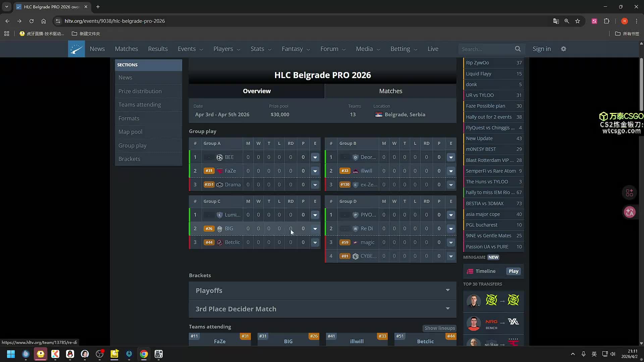Open Results in top navigation
The width and height of the screenshot is (644, 362).
pyautogui.click(x=158, y=49)
